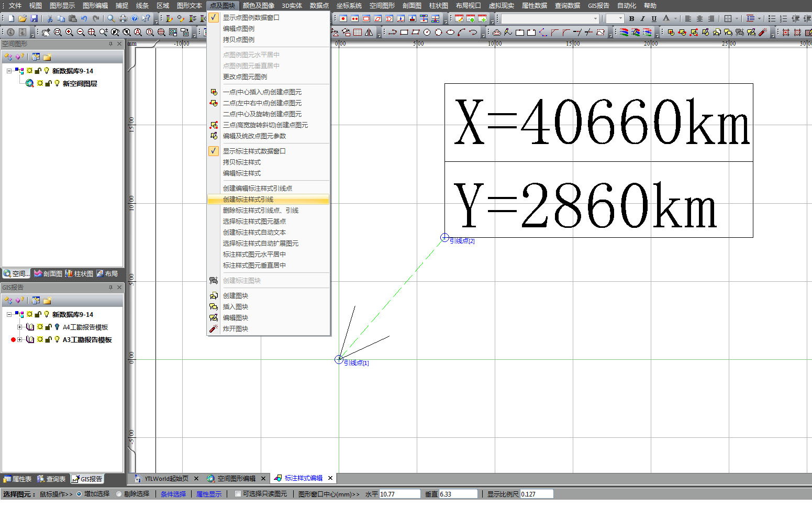Screen dimensions: 812x507
Task: Click the Print icon
Action: [x=123, y=18]
